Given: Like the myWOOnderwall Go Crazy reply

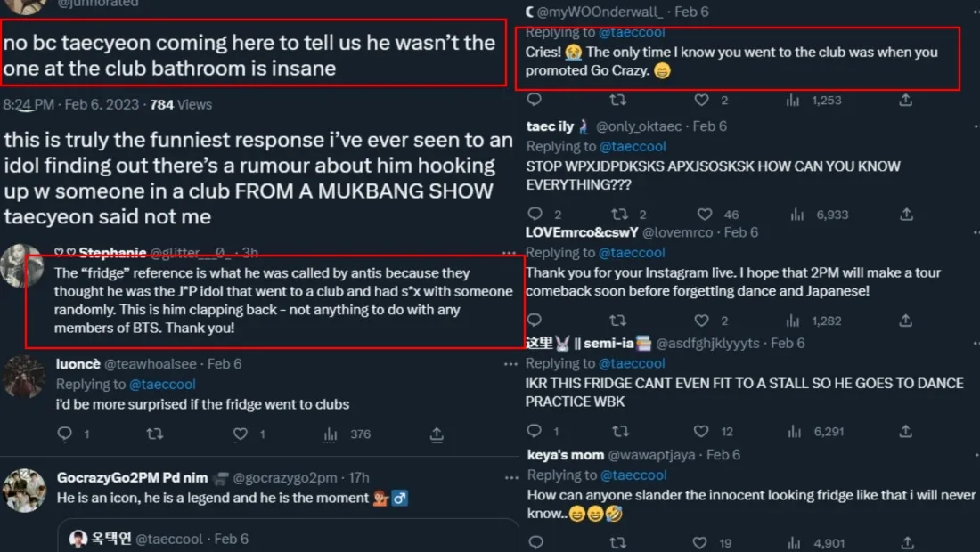Looking at the screenshot, I should click(x=702, y=100).
